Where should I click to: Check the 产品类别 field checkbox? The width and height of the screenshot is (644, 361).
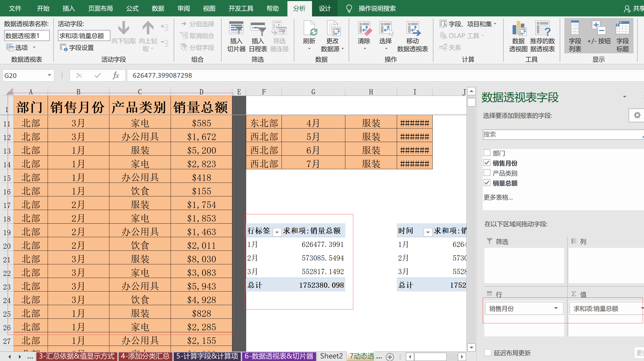click(487, 173)
